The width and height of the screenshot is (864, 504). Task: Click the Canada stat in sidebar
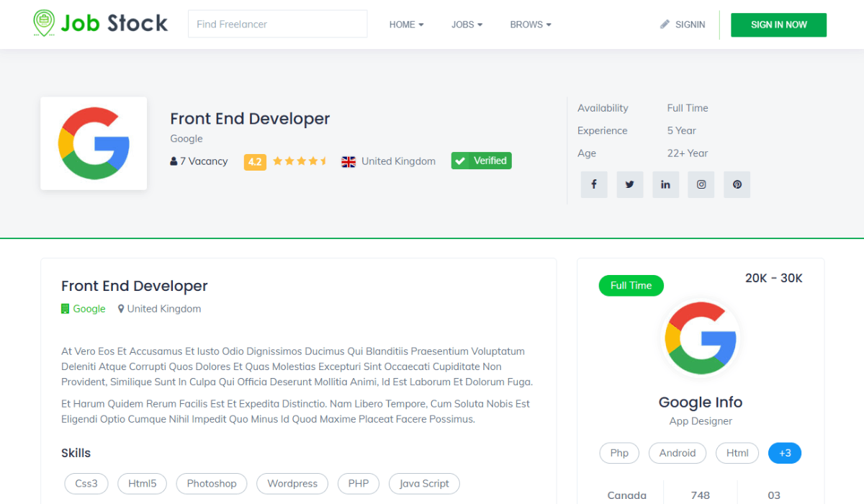coord(627,495)
